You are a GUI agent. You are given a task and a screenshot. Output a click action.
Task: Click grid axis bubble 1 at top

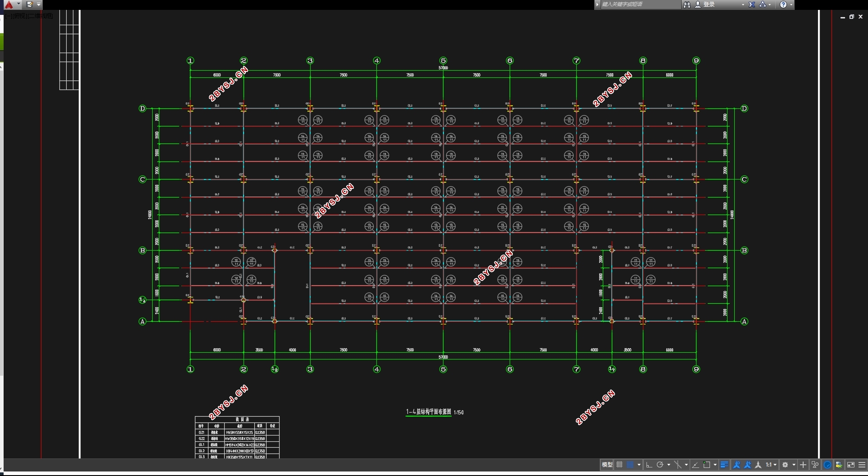pyautogui.click(x=190, y=60)
